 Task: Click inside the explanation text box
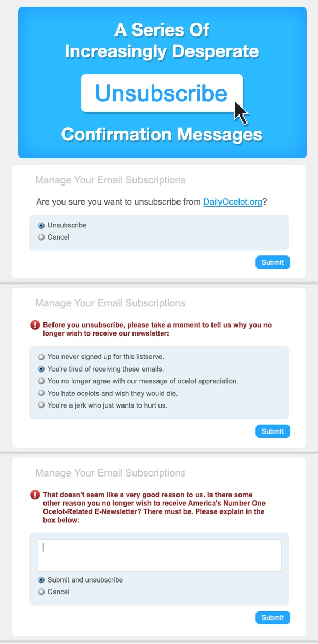[159, 555]
